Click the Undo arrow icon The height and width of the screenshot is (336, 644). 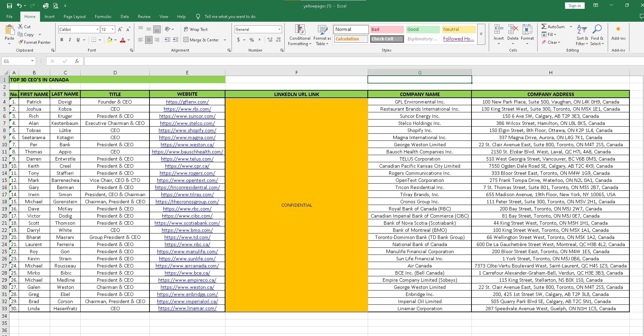point(19,6)
